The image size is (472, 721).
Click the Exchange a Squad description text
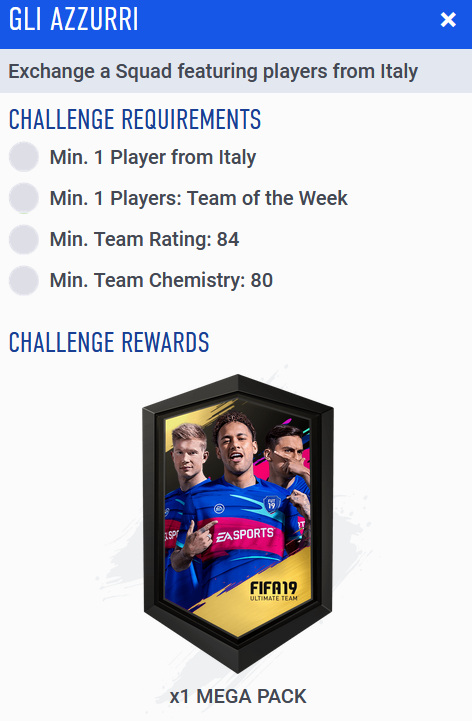point(213,71)
